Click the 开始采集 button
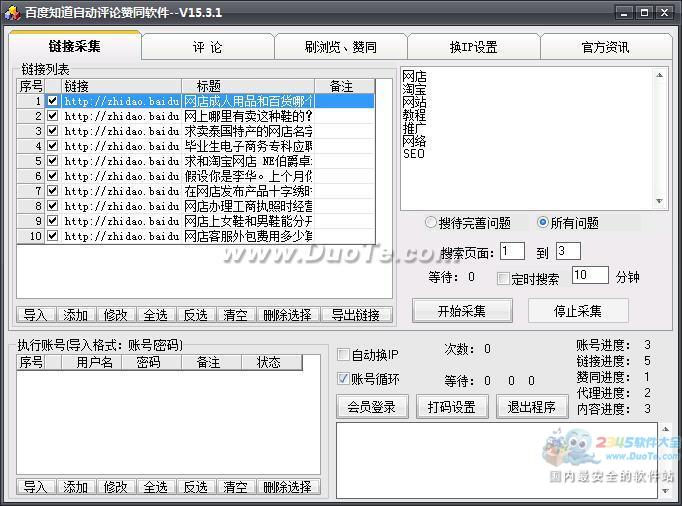 (x=462, y=311)
